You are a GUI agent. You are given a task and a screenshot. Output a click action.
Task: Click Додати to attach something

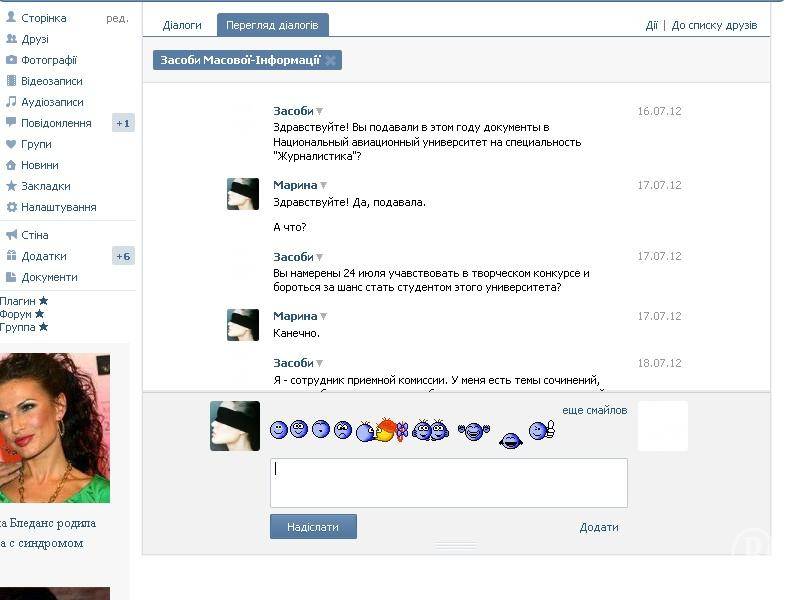coord(599,527)
